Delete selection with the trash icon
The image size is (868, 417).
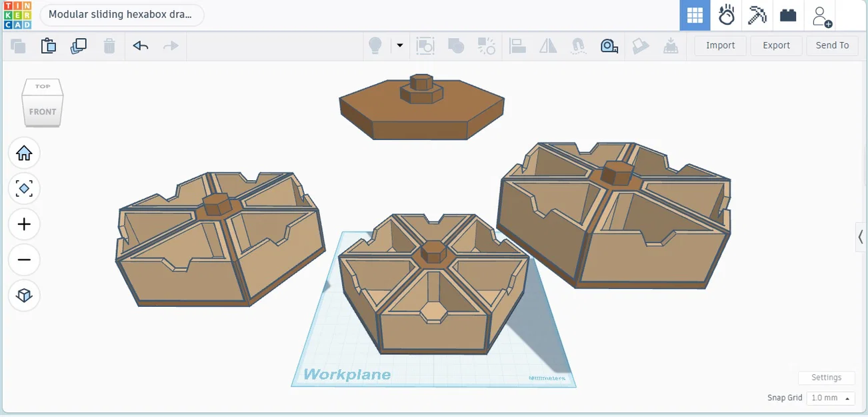pos(109,45)
